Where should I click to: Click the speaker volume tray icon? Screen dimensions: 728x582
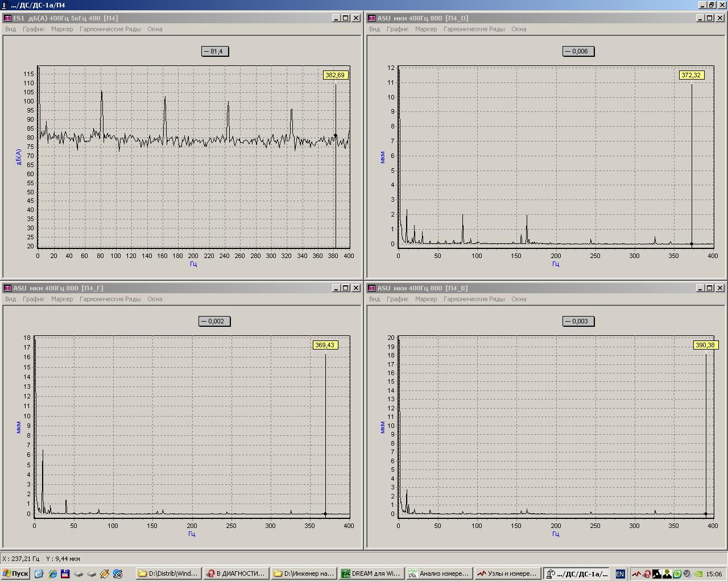pyautogui.click(x=686, y=574)
